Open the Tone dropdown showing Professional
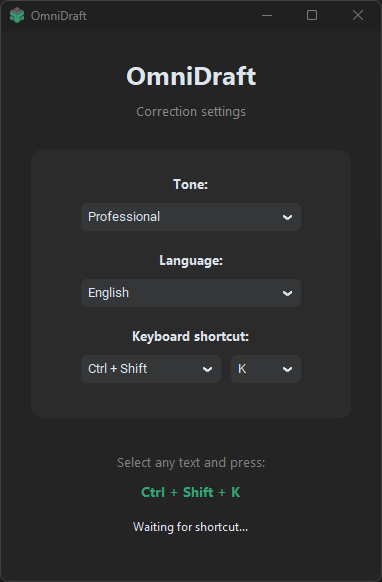The image size is (382, 582). 191,217
